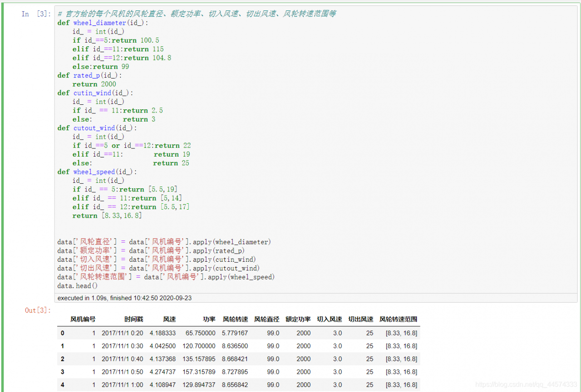Click the 额定功率 column header
This screenshot has width=581, height=392.
tap(298, 319)
